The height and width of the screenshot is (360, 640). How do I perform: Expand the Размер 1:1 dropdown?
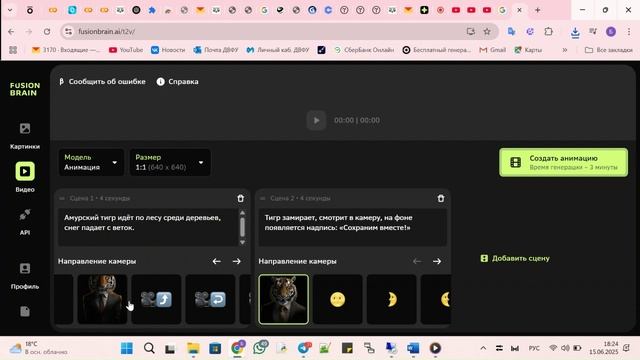170,162
